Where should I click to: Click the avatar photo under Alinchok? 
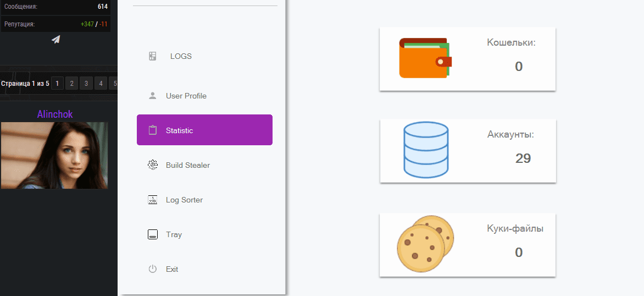point(54,155)
